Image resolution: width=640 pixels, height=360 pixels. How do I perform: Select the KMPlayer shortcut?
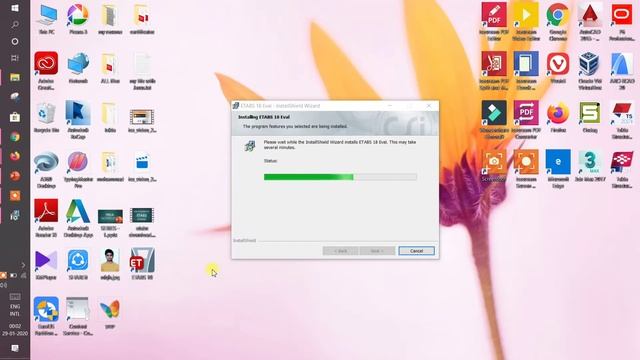coord(46,264)
